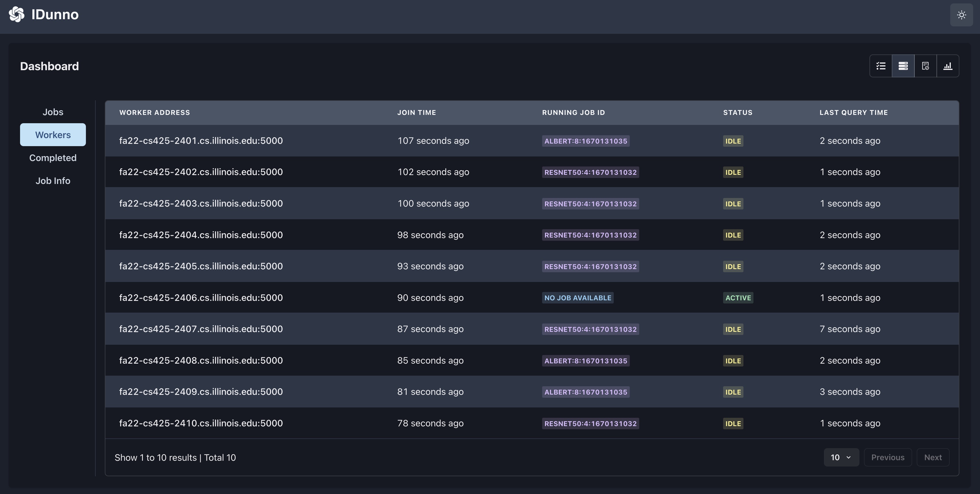Click the NO JOB AVAILABLE badge
Screen dimensions: 980x494
click(x=578, y=298)
